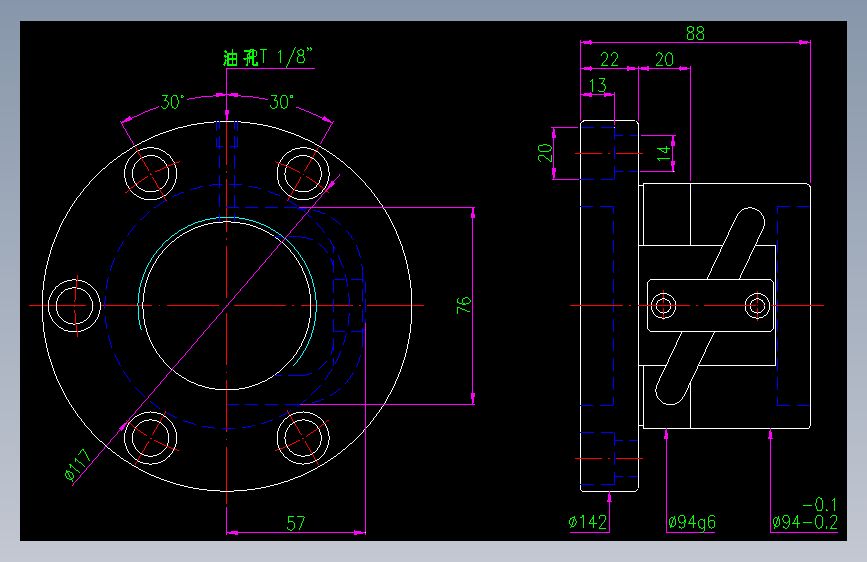Select the 57 horizontal dimension text
The height and width of the screenshot is (562, 867).
click(296, 523)
